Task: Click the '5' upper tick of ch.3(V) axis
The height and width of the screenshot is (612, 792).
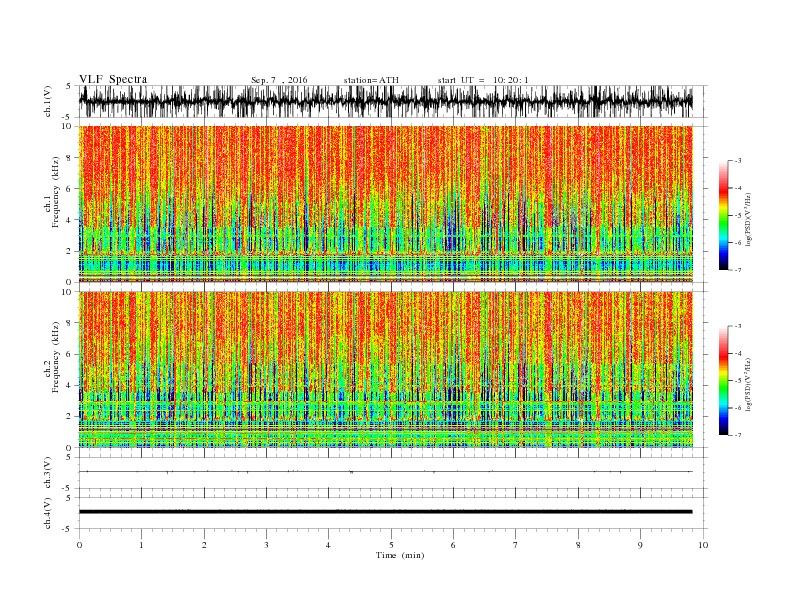Action: pyautogui.click(x=69, y=457)
